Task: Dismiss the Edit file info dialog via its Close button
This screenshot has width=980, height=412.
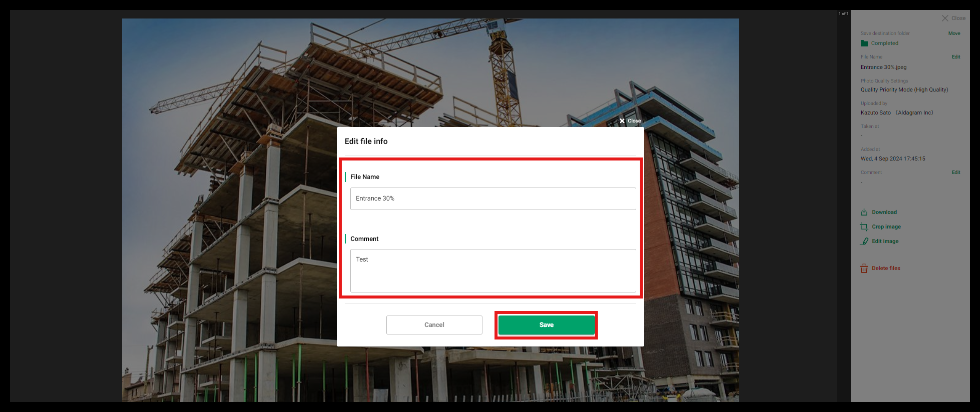Action: click(x=630, y=121)
